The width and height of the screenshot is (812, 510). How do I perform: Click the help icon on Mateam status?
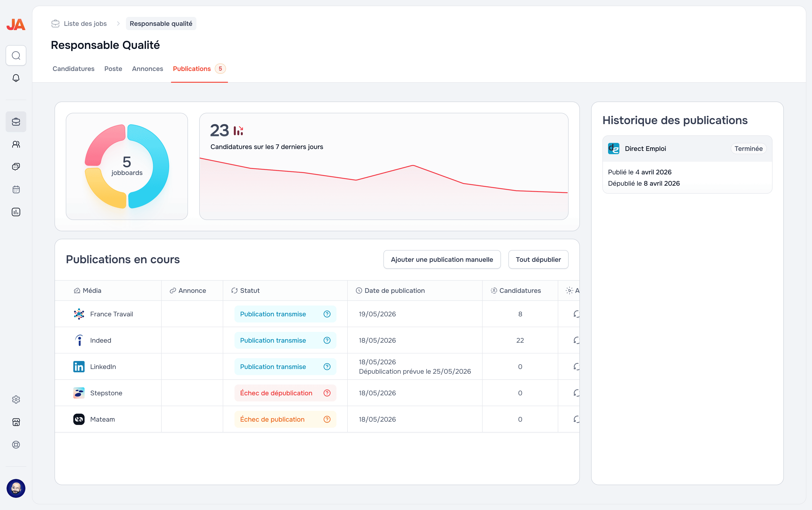(327, 419)
